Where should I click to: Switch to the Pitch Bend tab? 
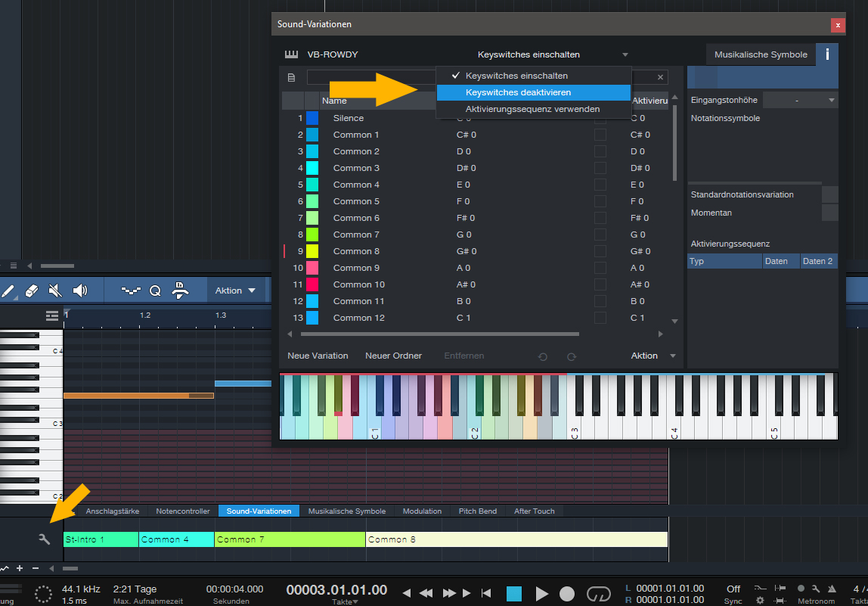pyautogui.click(x=477, y=511)
